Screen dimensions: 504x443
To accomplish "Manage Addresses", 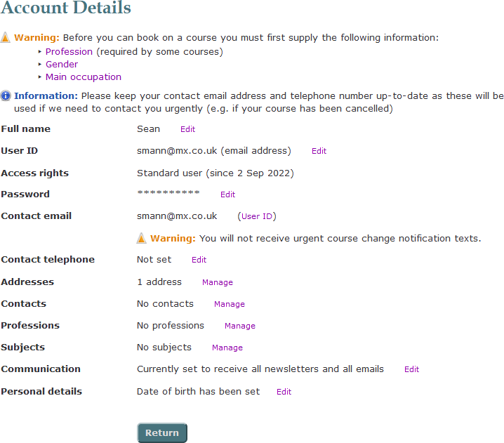I will pyautogui.click(x=218, y=282).
